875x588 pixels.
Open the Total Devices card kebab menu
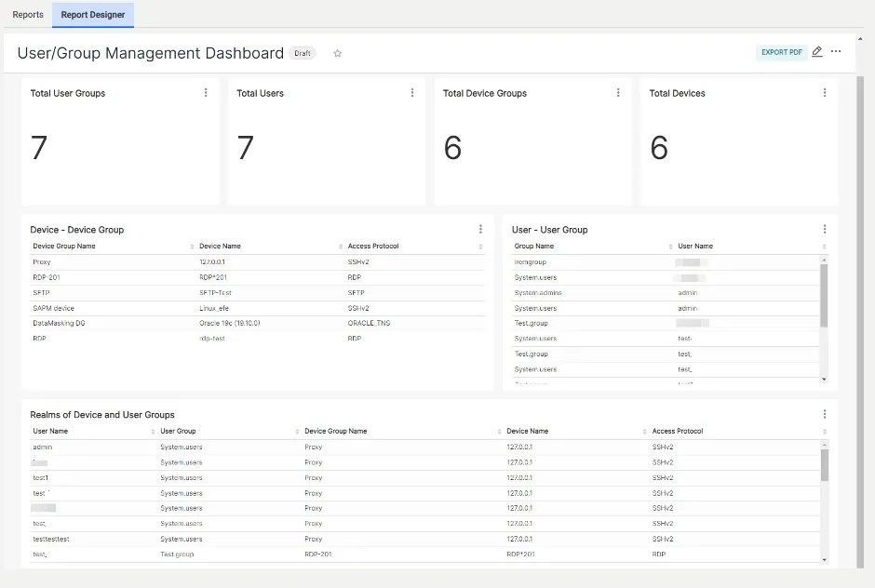coord(825,93)
